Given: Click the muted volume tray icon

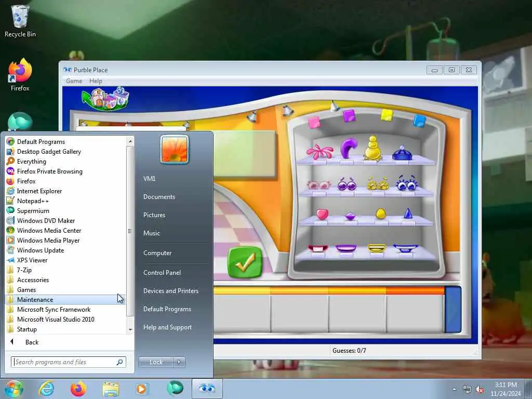Looking at the screenshot, I should 480,390.
